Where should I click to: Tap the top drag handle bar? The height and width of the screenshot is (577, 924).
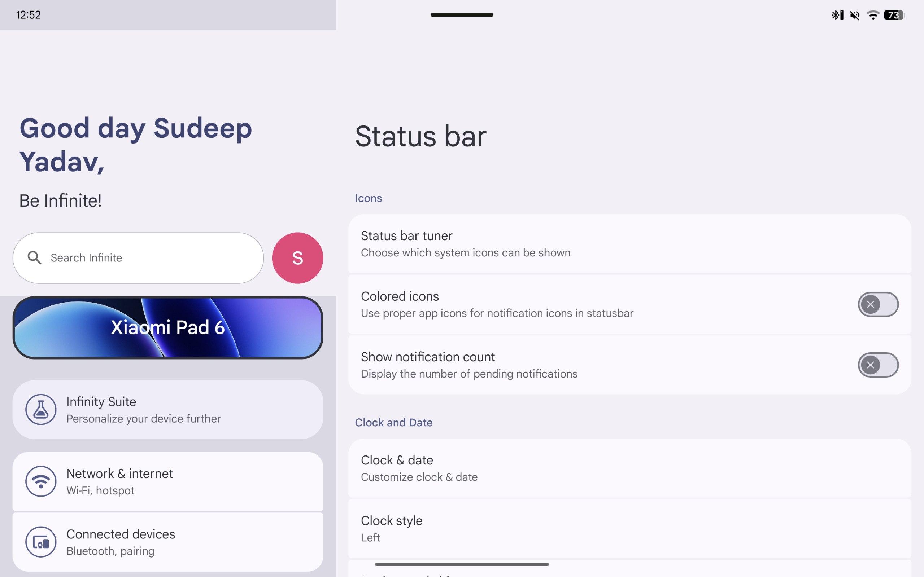462,15
